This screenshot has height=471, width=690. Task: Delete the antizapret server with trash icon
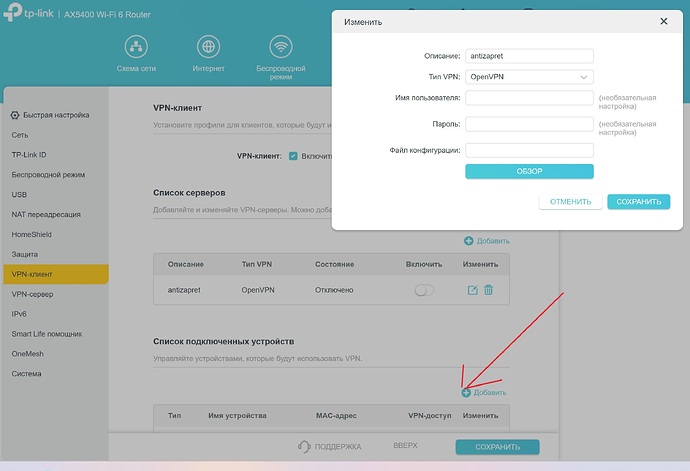(489, 290)
